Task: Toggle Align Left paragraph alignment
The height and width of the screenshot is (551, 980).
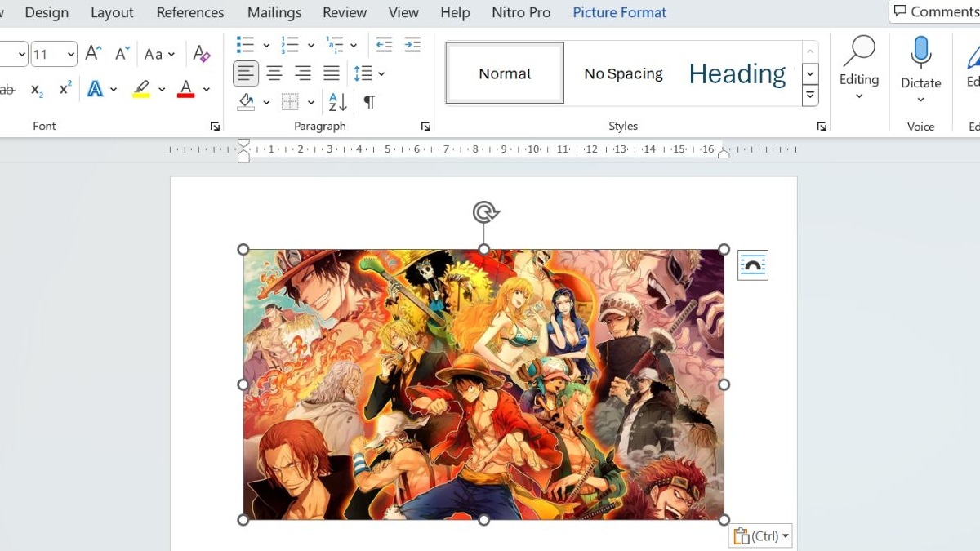Action: pyautogui.click(x=246, y=73)
